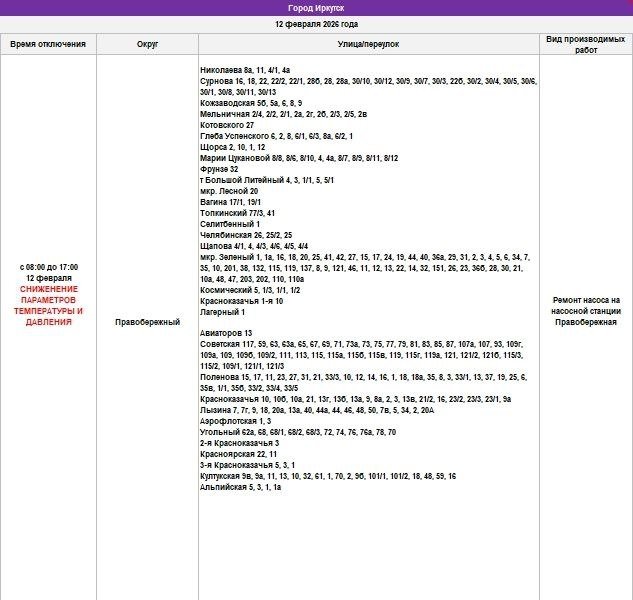Click the purple "Город Иркутск" title bar

pyautogui.click(x=316, y=8)
